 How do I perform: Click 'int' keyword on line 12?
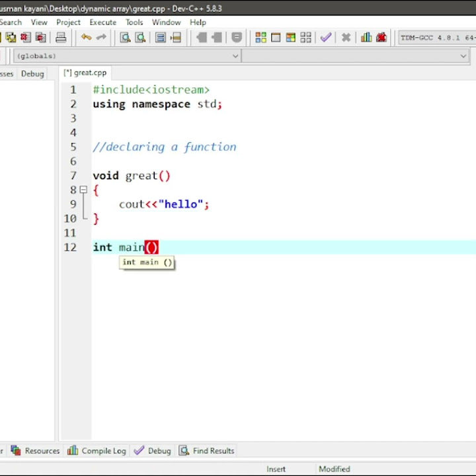[x=102, y=247]
